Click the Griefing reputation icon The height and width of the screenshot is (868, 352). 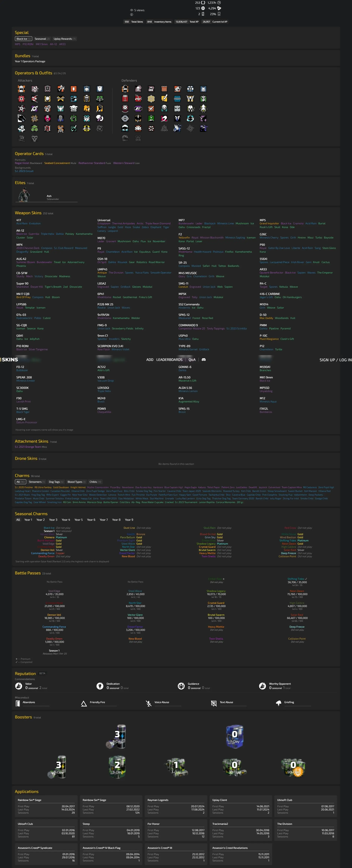[279, 703]
